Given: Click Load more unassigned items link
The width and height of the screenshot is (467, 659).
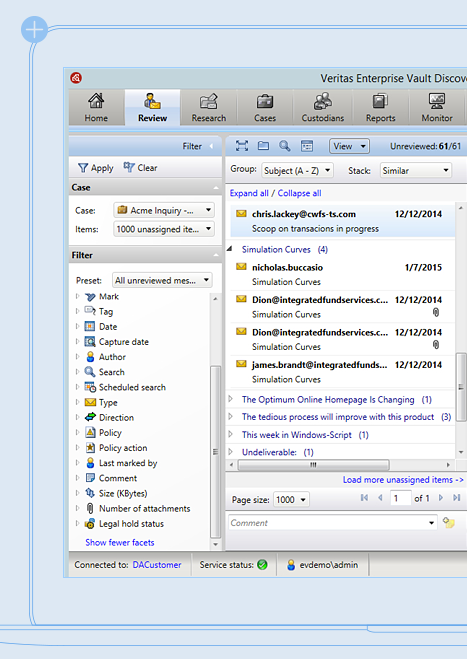Looking at the screenshot, I should [x=403, y=480].
